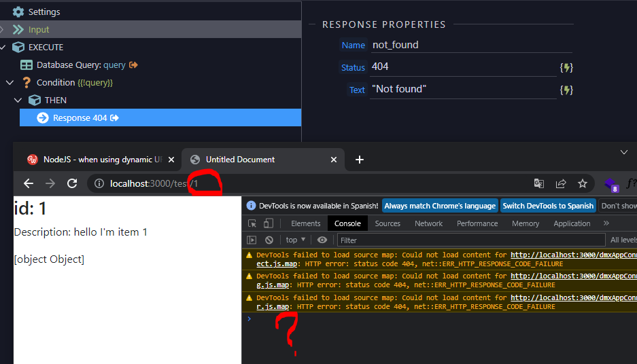Switch to the Application tab
This screenshot has height=364, width=637.
coord(572,223)
